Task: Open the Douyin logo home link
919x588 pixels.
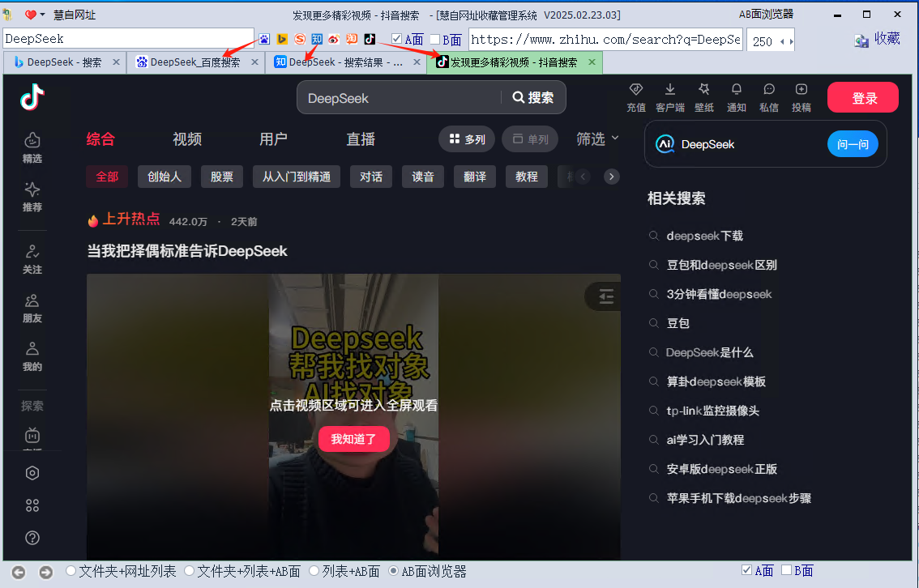Action: [x=32, y=96]
